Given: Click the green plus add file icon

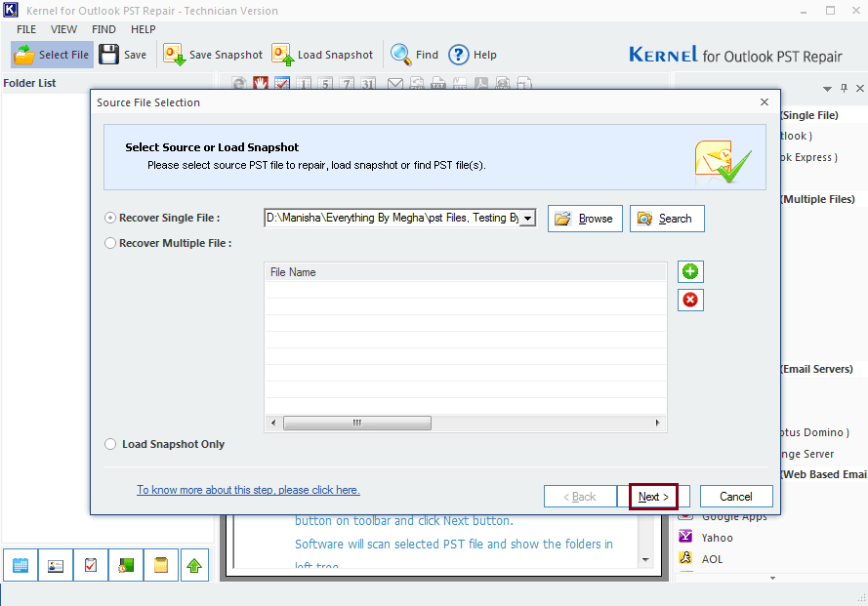Looking at the screenshot, I should pos(690,271).
